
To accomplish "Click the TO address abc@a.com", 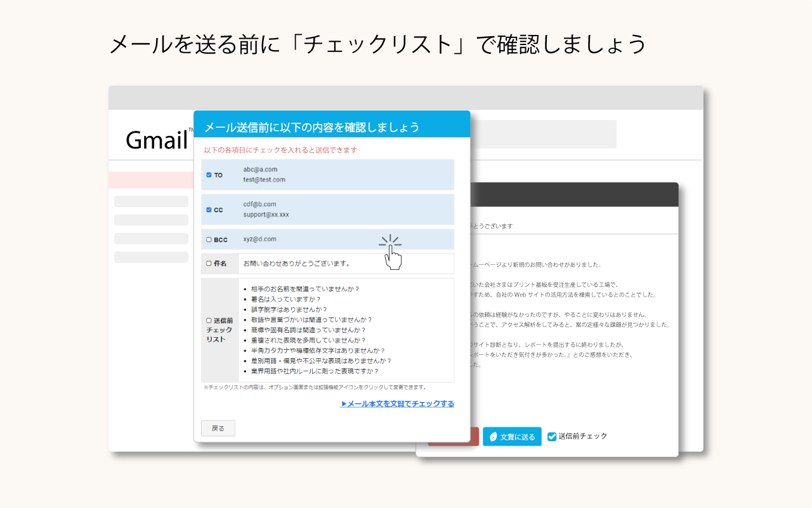I will tap(259, 170).
